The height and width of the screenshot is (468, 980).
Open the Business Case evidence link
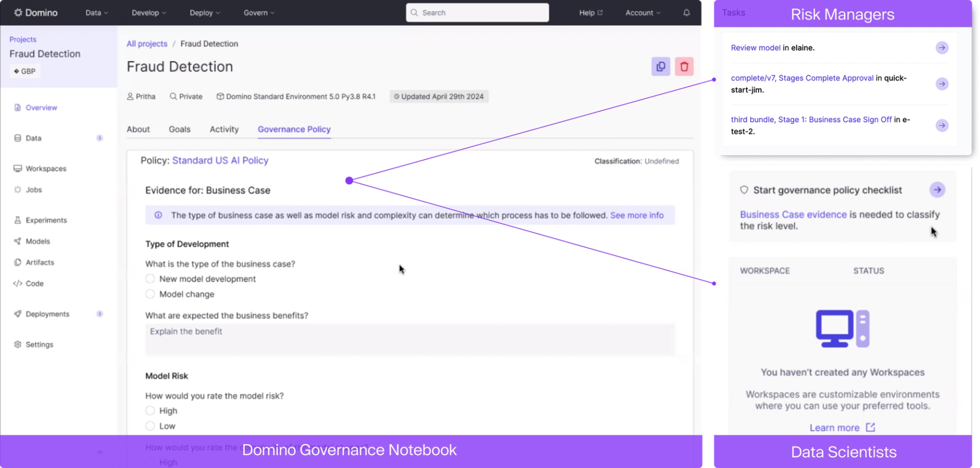click(x=793, y=215)
